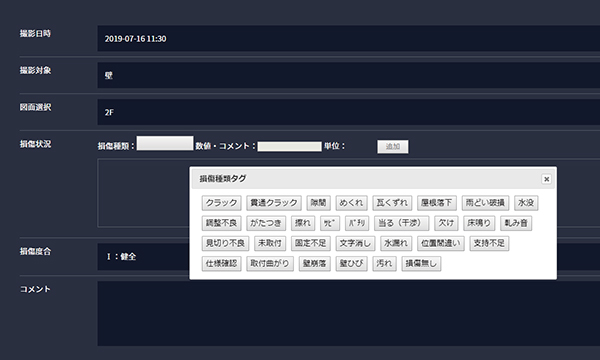Select the クラック damage tag
The image size is (600, 360).
(x=222, y=203)
